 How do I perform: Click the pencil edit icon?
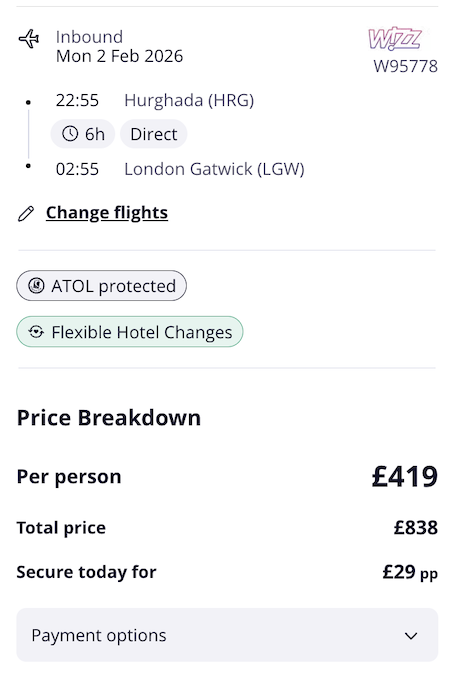click(26, 214)
